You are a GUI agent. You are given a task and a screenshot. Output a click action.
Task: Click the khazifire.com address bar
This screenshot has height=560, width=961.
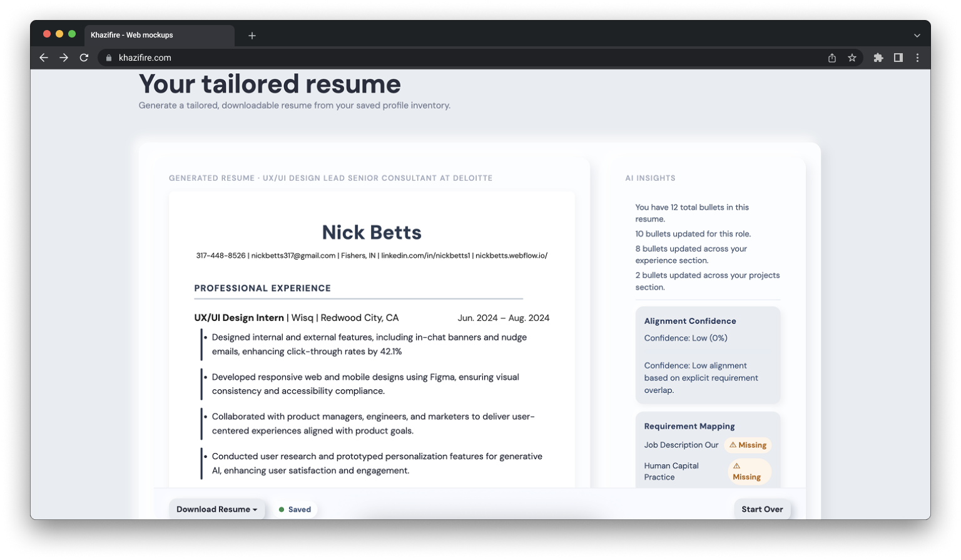438,58
